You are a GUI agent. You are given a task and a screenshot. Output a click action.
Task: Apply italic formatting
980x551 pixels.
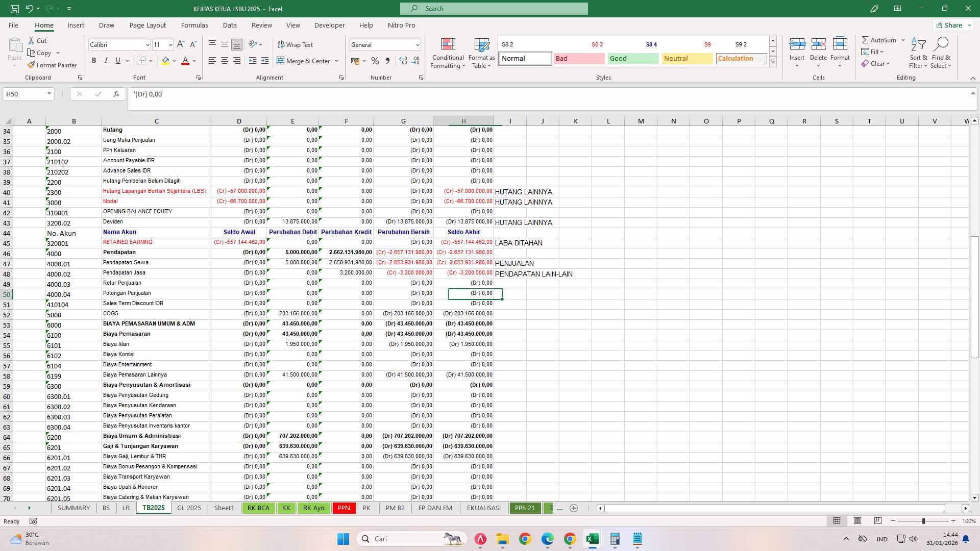pos(106,60)
